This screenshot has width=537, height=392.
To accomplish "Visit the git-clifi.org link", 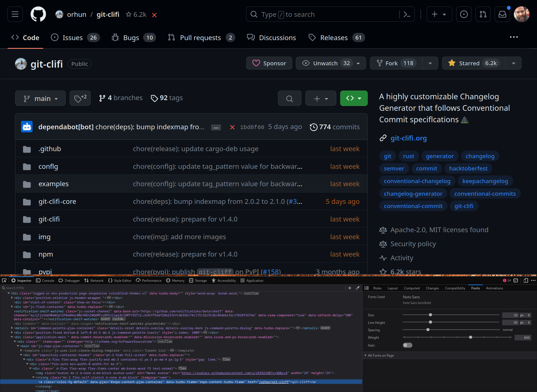I will tap(408, 138).
